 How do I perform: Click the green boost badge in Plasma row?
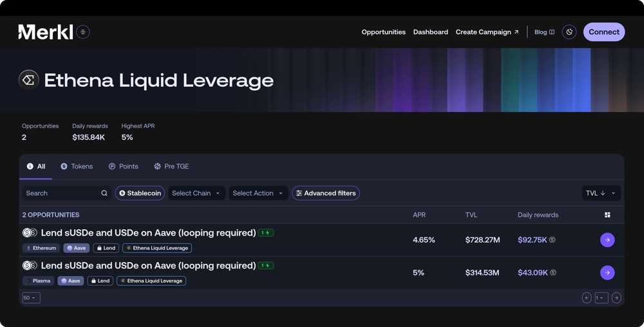coord(266,266)
